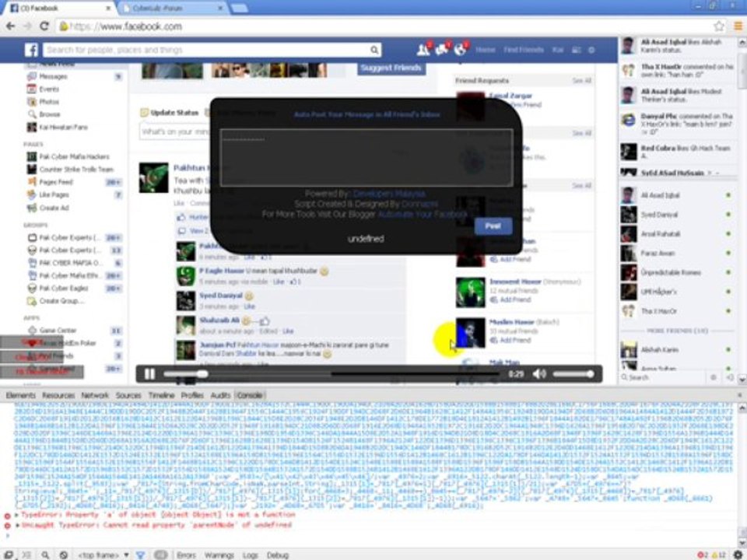Expand the Uncaught TypeError message
This screenshot has height=560, width=747.
tap(17, 525)
